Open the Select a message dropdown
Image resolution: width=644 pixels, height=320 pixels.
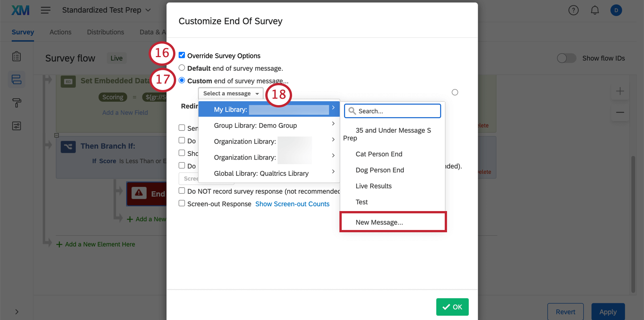230,93
